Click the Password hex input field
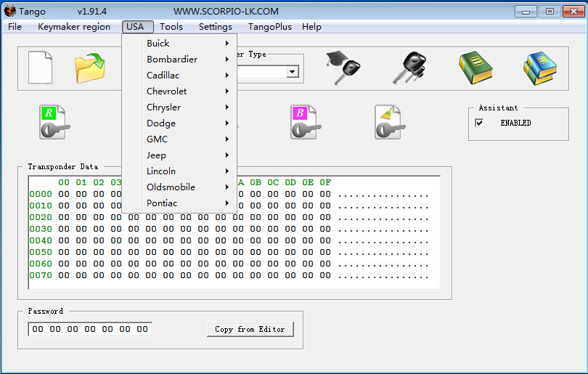This screenshot has width=588, height=374. click(90, 329)
